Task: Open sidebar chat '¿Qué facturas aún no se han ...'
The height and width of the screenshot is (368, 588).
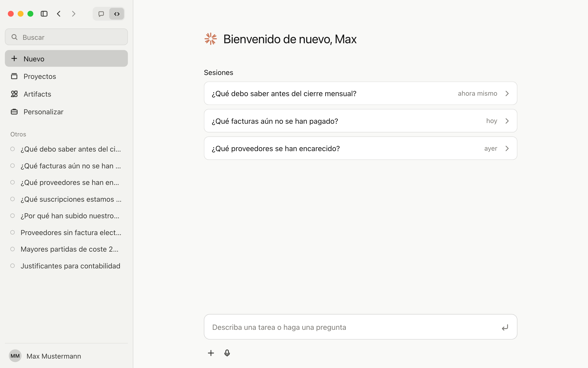Action: 66,166
